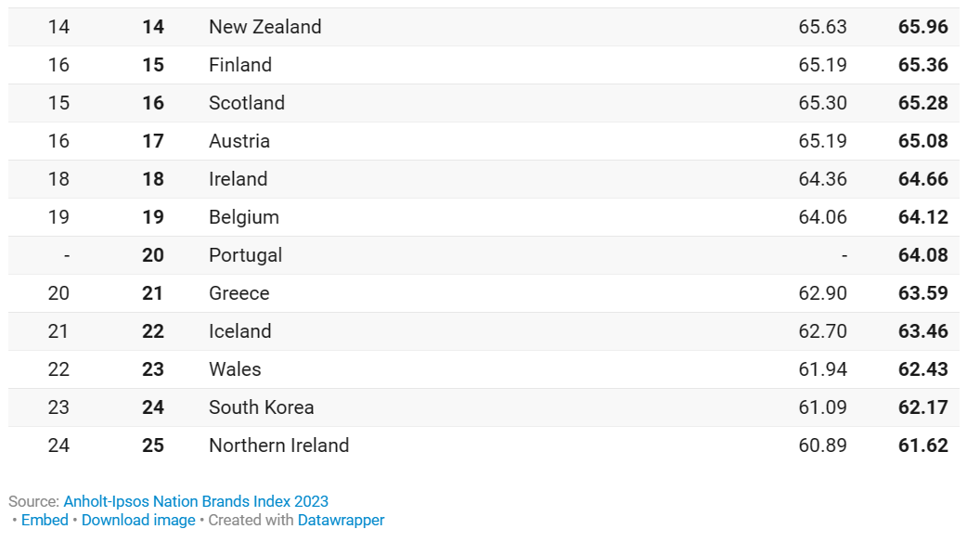Select the Northern Ireland country cell
The height and width of the screenshot is (555, 980).
click(x=278, y=445)
